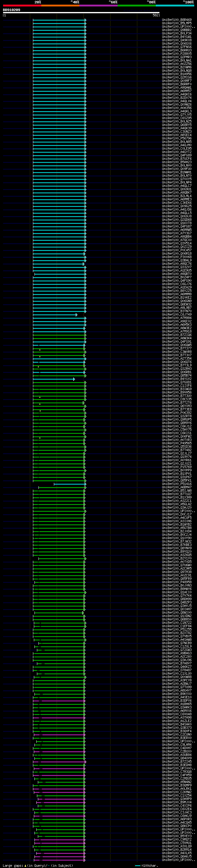Viewport: 197px width, 868px height.
Task: Select hit UniRef100_A6BM47
Action: [x=177, y=487]
